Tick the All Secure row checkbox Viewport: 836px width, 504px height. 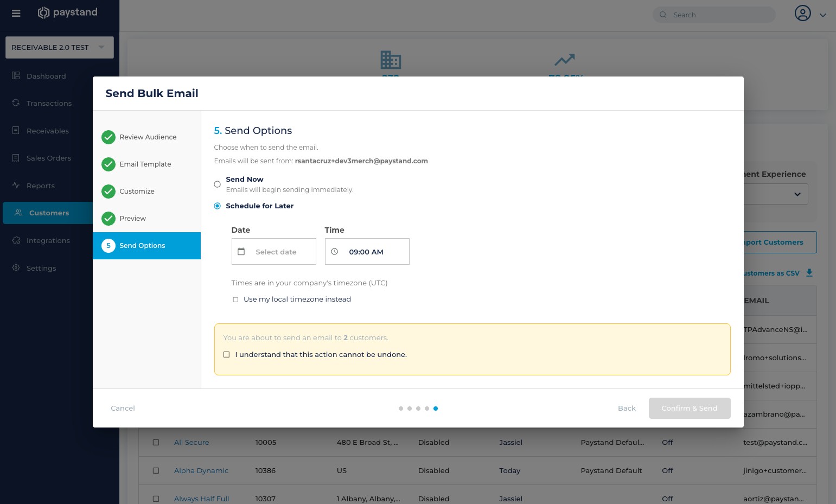[x=156, y=442]
